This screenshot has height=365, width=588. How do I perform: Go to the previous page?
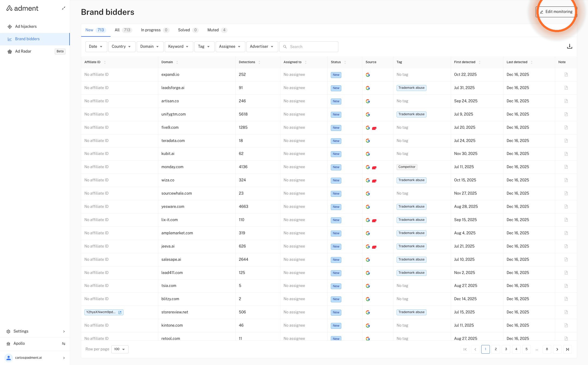pos(475,349)
